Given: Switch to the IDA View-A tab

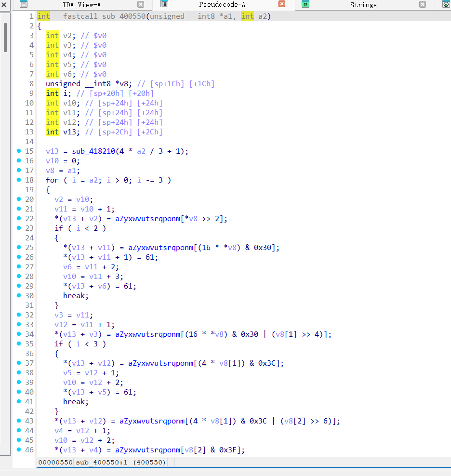Looking at the screenshot, I should click(x=81, y=5).
